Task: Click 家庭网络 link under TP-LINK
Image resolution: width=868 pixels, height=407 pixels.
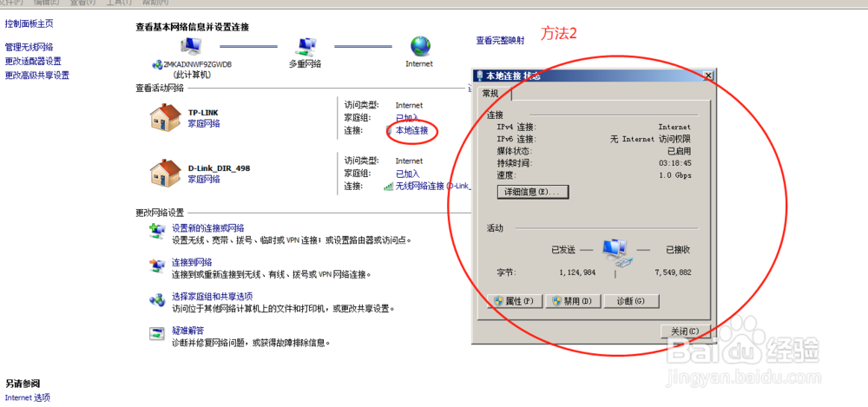Action: (x=204, y=123)
